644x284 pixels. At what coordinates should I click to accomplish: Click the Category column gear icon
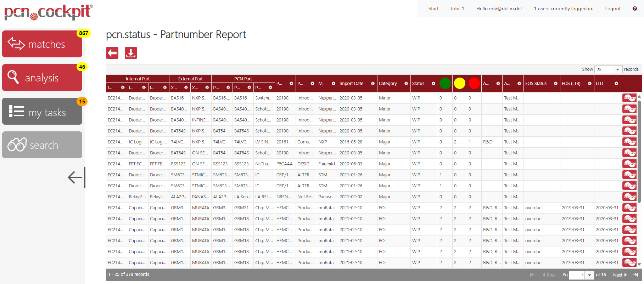406,84
